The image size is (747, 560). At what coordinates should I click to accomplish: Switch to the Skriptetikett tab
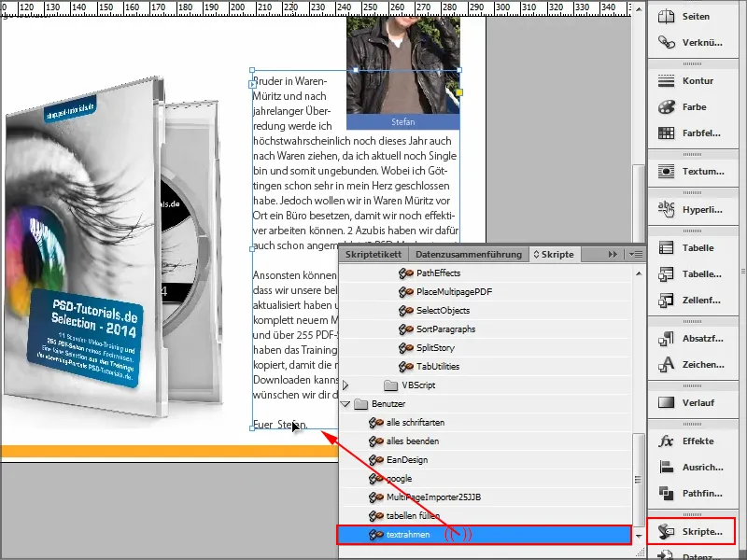tap(373, 254)
